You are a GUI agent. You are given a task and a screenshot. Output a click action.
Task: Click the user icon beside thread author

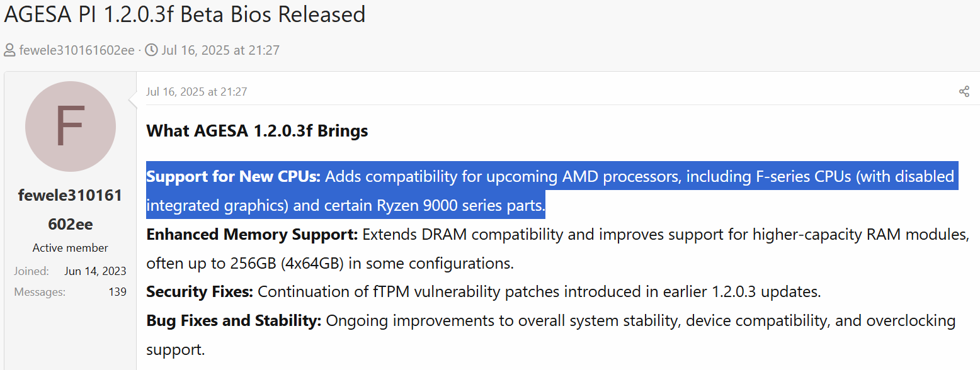9,50
